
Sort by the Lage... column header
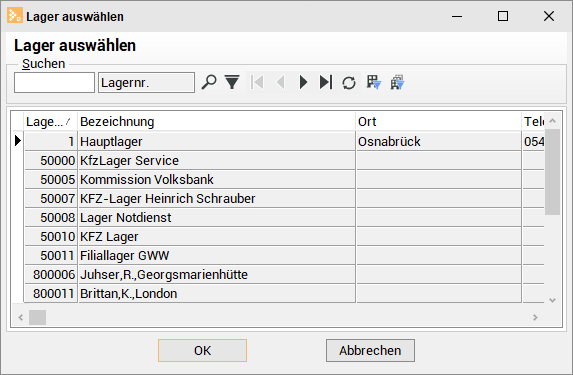[50, 122]
